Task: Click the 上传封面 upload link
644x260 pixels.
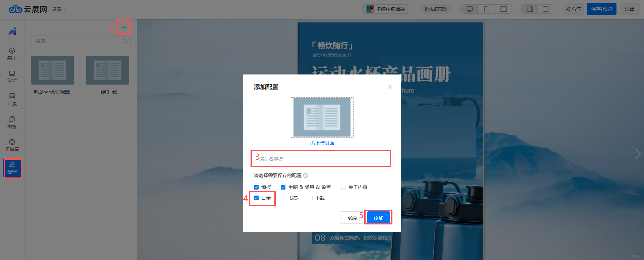Action: click(x=322, y=143)
